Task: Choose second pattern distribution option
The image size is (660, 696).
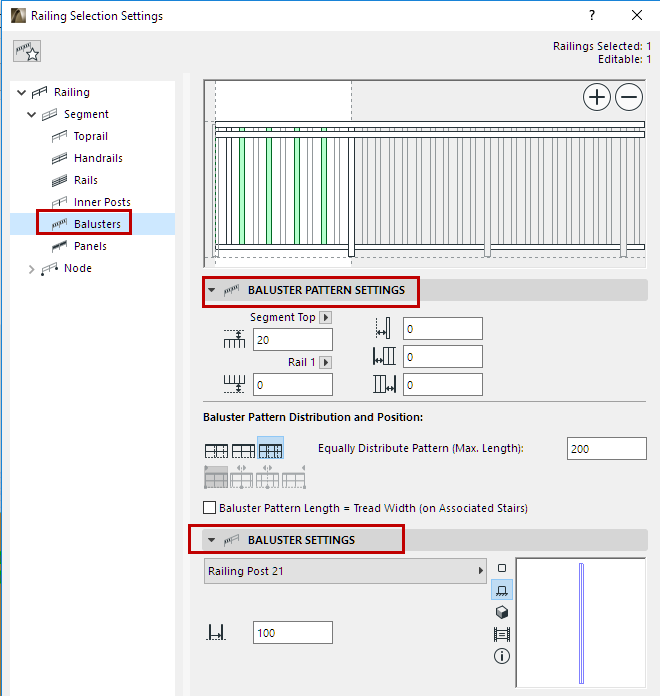Action: point(243,451)
